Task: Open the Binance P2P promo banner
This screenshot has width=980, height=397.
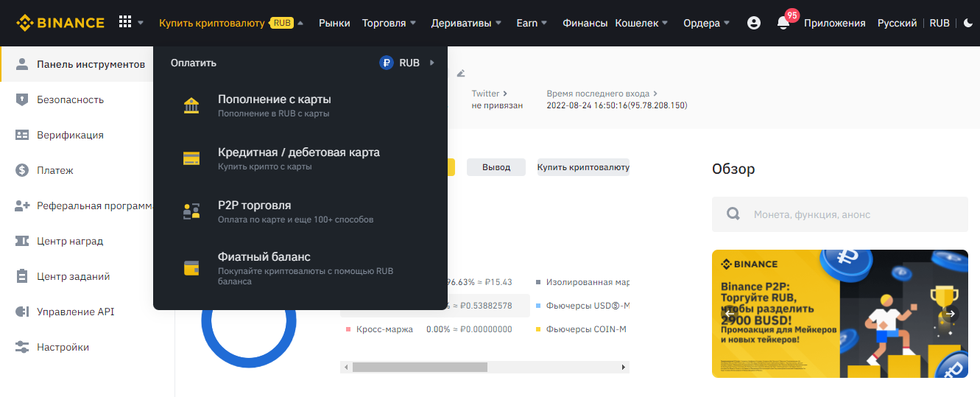Action: 840,314
